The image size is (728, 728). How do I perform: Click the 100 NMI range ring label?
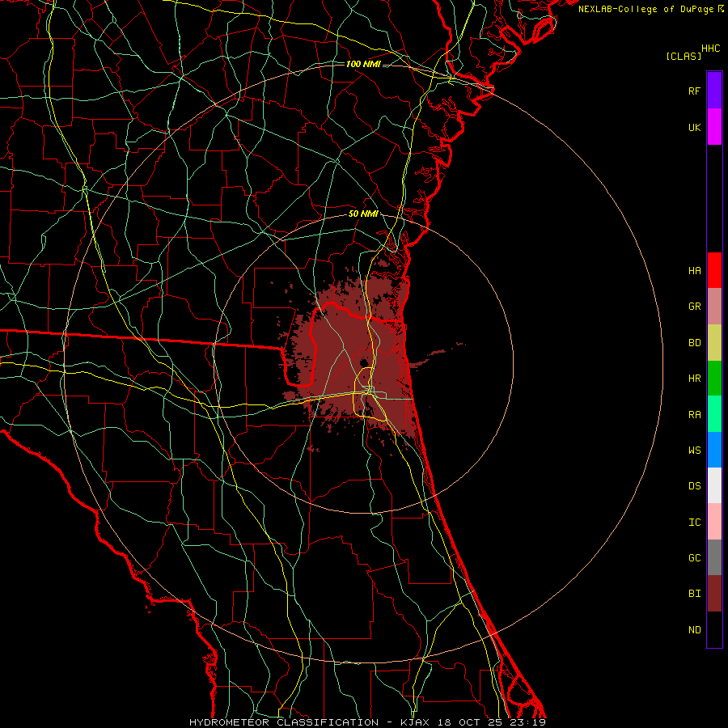coord(363,64)
